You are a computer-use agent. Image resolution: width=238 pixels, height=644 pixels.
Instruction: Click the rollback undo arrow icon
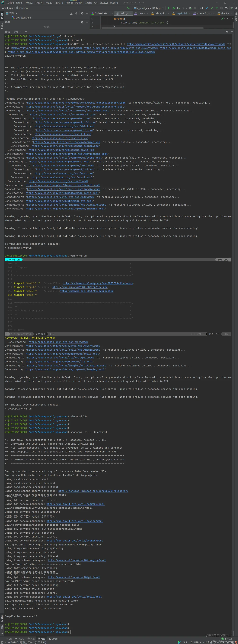226,8
